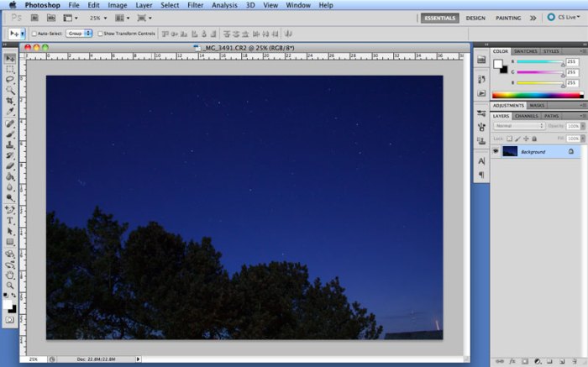Select the 3D Object Rotate tool

pos(10,254)
